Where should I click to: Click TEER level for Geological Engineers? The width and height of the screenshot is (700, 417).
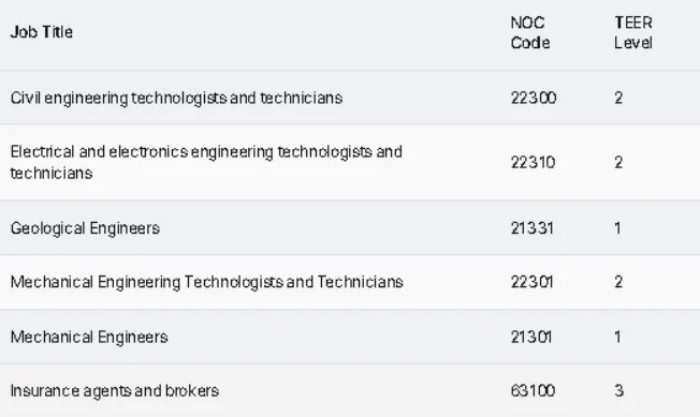pos(618,228)
